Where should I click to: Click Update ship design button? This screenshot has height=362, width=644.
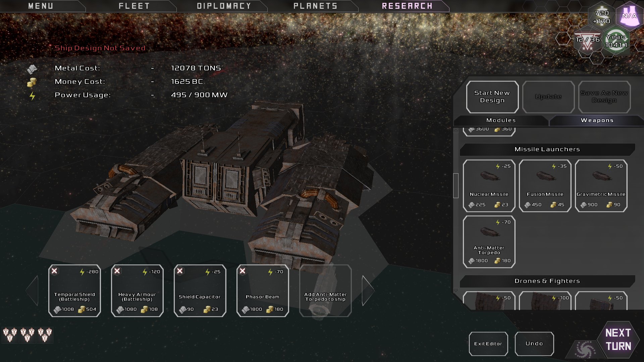tap(548, 96)
